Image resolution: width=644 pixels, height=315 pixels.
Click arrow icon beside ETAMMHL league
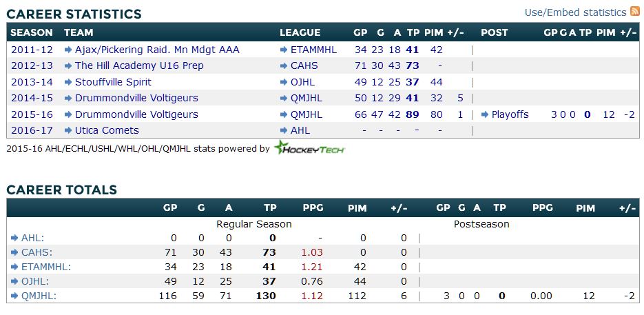click(x=284, y=50)
